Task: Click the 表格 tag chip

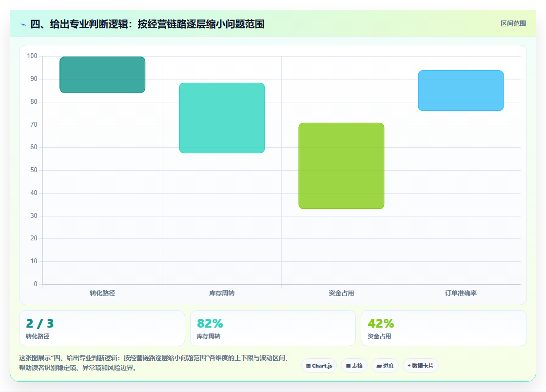Action: point(354,366)
